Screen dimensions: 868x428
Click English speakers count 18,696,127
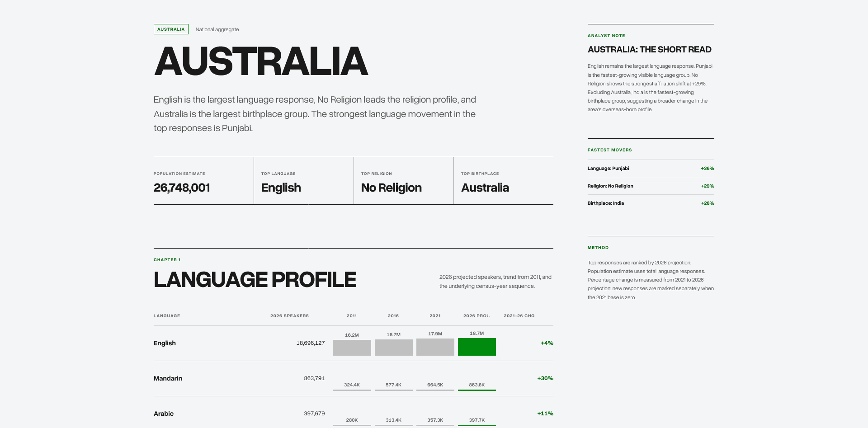(310, 343)
